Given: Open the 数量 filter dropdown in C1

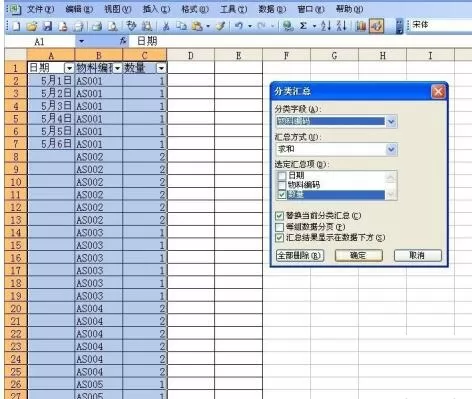Looking at the screenshot, I should coord(161,68).
